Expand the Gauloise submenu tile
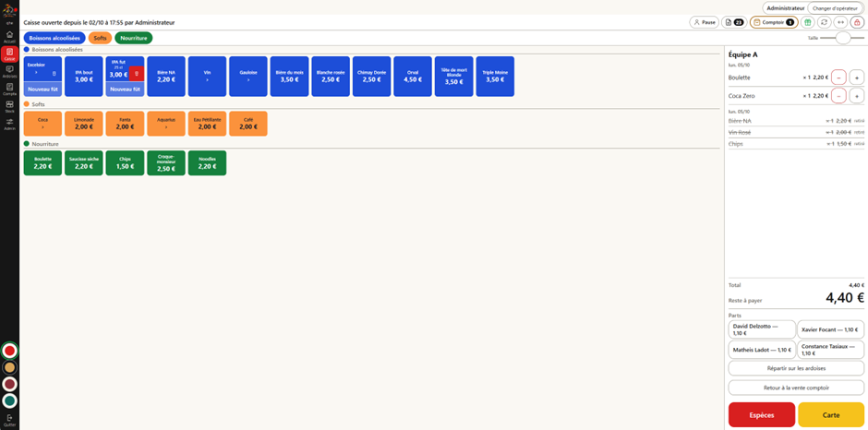The image size is (868, 430). point(248,77)
